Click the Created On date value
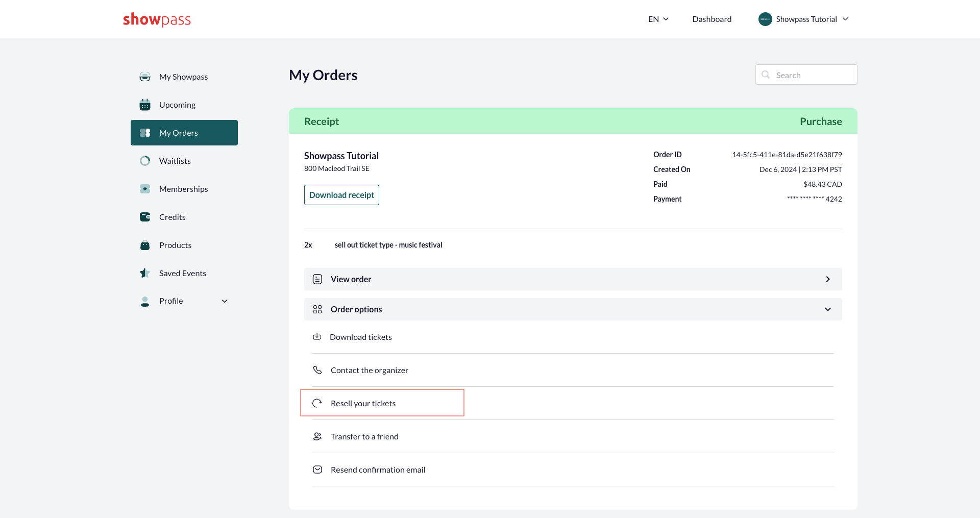 801,169
